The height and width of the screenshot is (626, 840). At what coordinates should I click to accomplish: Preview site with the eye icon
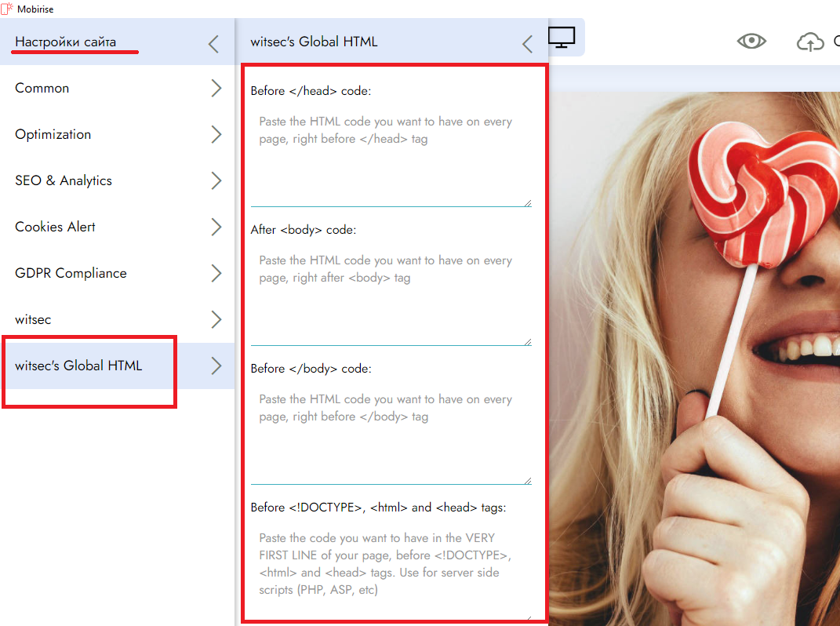pyautogui.click(x=751, y=42)
